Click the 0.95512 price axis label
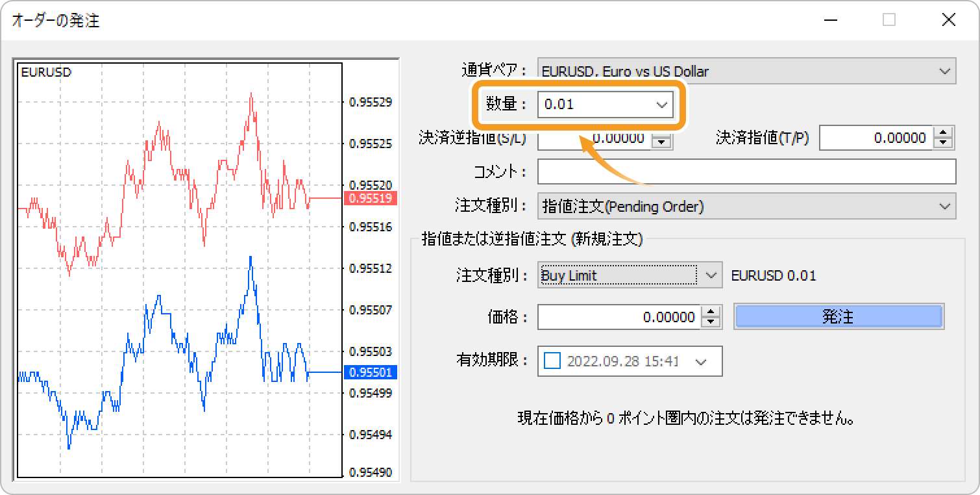 371,268
